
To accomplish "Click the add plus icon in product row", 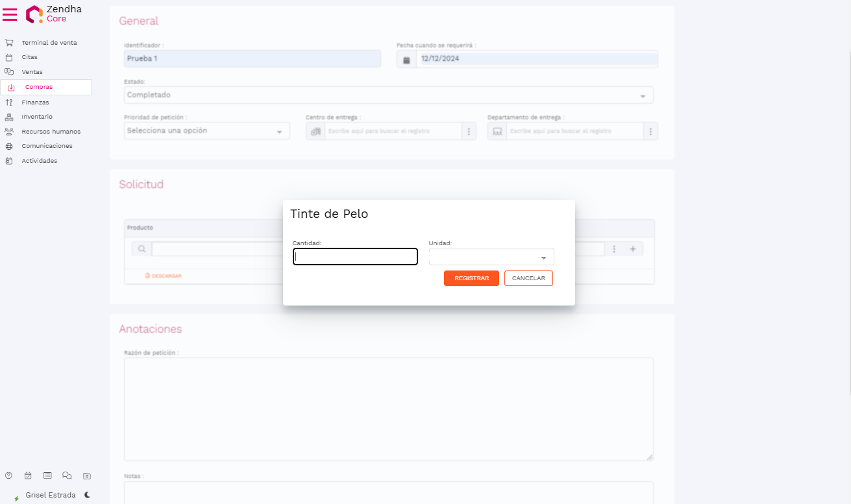I will pyautogui.click(x=633, y=249).
